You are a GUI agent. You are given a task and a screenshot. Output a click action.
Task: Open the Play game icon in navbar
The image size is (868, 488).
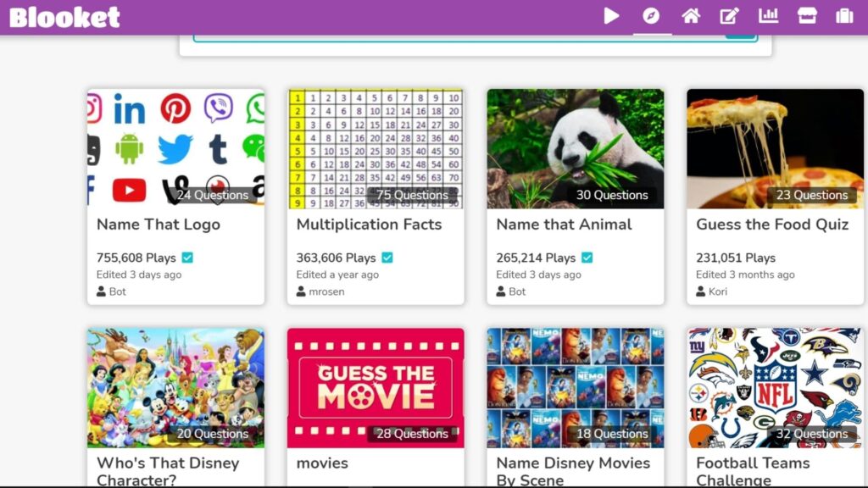(x=611, y=16)
